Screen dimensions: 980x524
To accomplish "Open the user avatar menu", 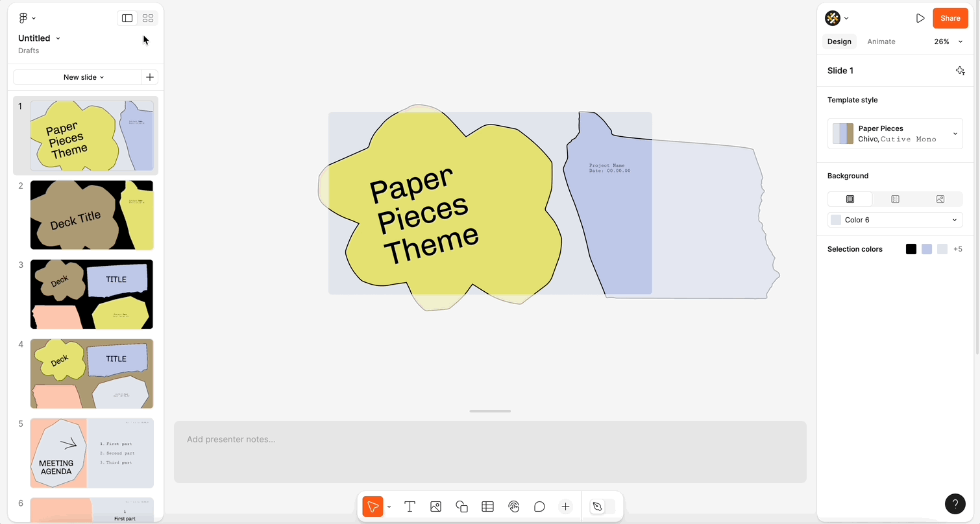I will [832, 18].
